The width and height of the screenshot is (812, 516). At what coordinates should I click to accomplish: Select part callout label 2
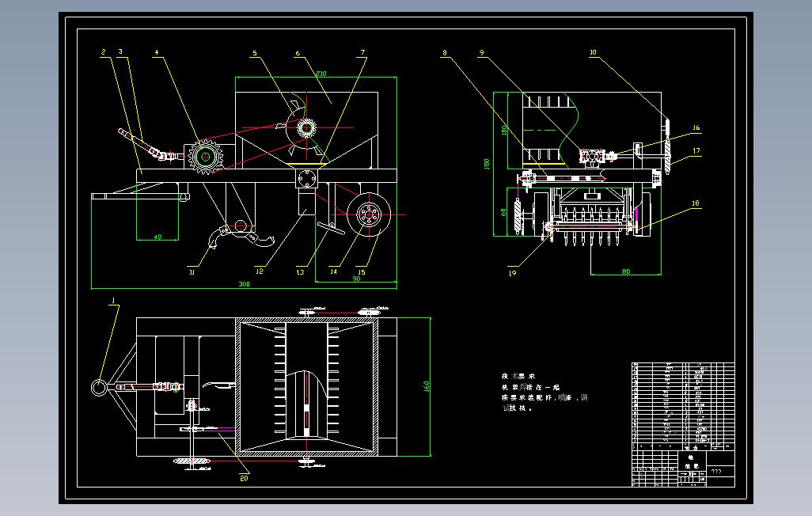tap(104, 51)
